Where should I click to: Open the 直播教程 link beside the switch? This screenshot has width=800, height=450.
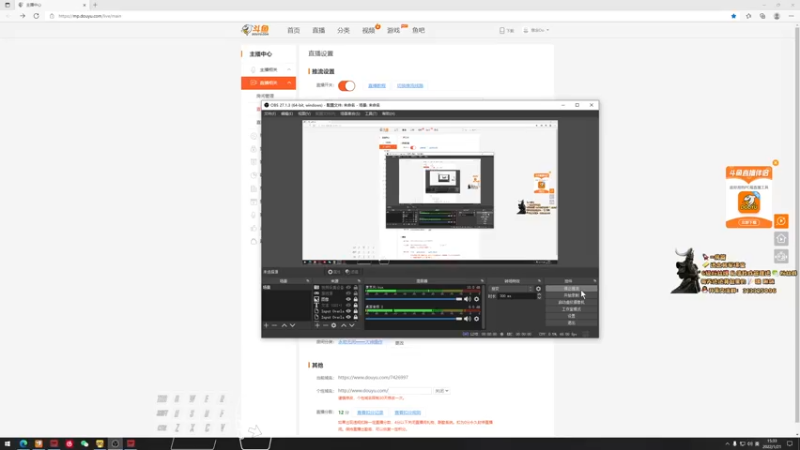377,86
